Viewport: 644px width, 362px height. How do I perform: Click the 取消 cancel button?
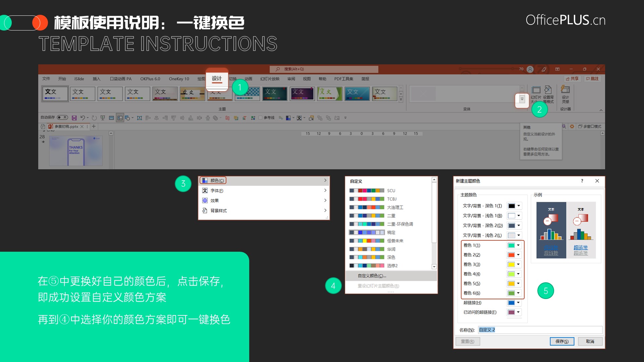pos(590,341)
